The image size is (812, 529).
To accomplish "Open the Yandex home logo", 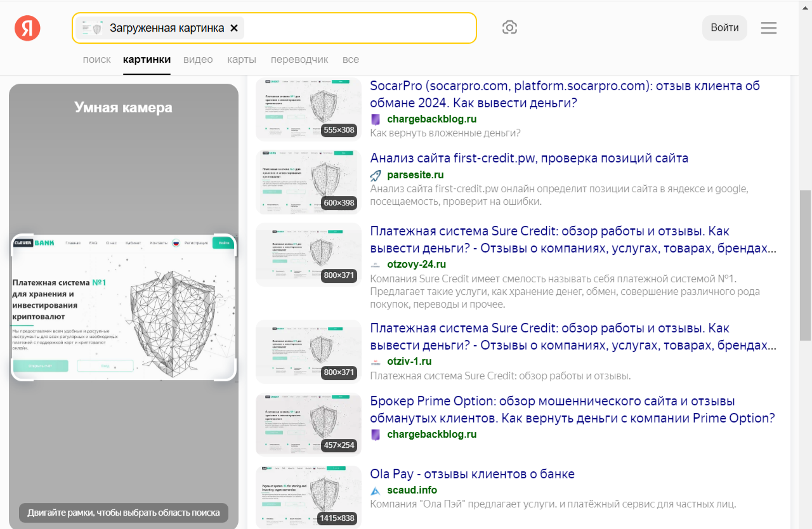I will 27,28.
